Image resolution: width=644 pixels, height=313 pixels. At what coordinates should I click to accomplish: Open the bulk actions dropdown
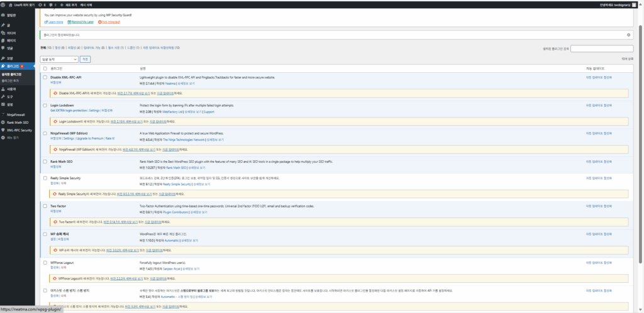58,59
